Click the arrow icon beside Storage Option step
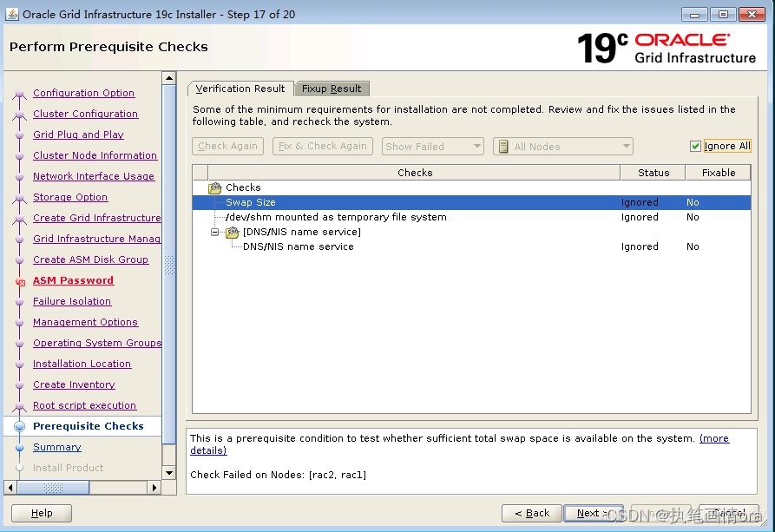Screen dimensions: 775x532 19,197
